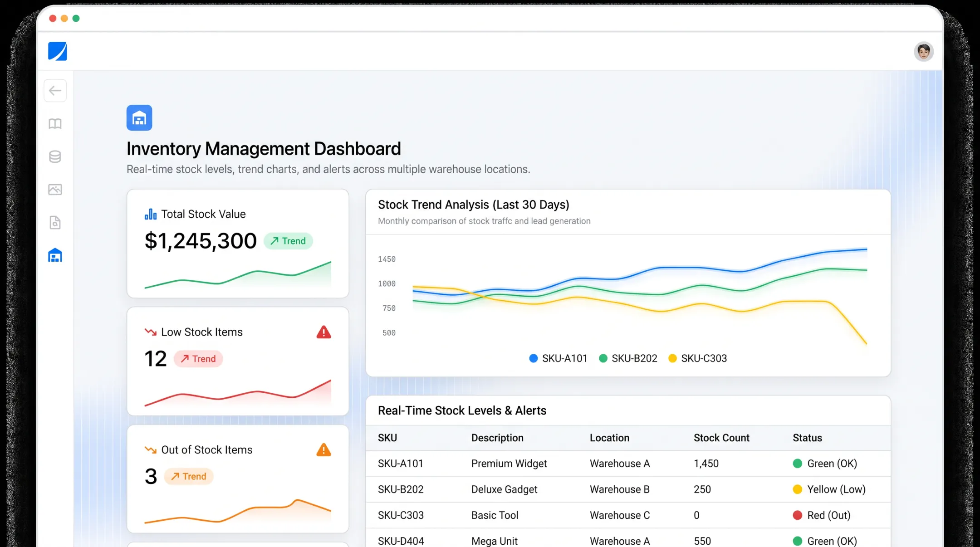980x547 pixels.
Task: Open the database icon in sidebar
Action: (55, 157)
